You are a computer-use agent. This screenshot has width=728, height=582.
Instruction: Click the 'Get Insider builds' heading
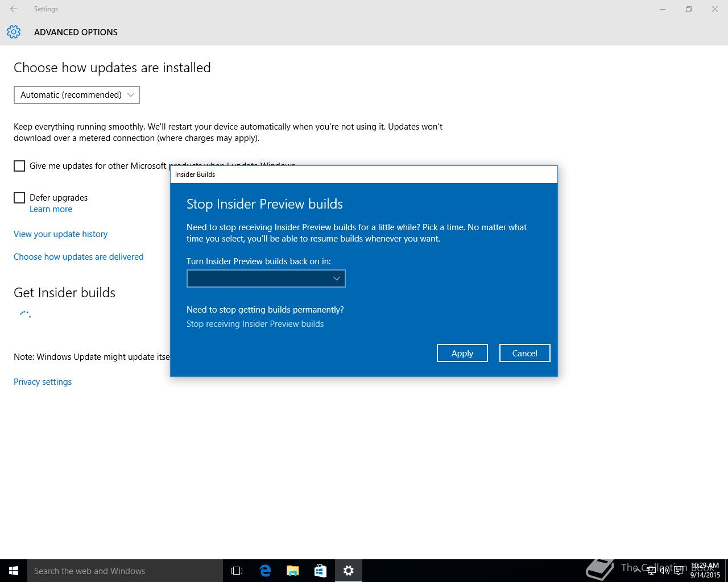coord(65,293)
